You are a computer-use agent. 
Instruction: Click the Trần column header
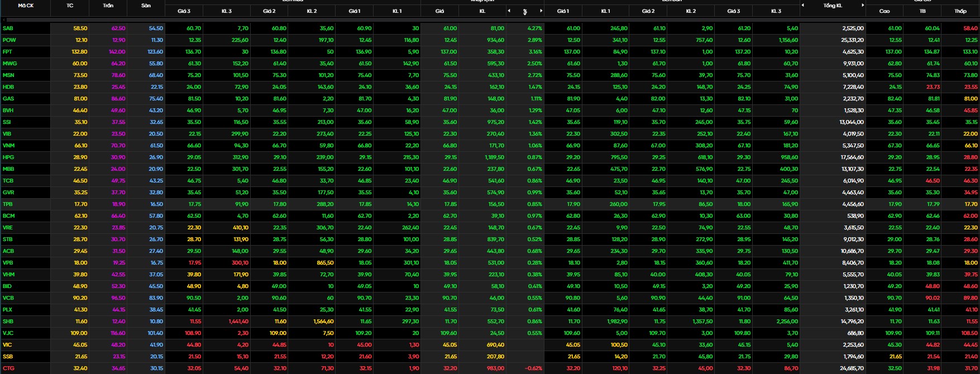pos(108,5)
